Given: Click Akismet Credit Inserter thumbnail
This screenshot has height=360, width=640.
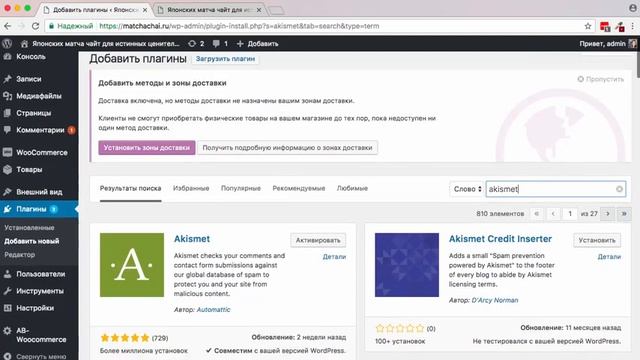Looking at the screenshot, I should [x=407, y=265].
